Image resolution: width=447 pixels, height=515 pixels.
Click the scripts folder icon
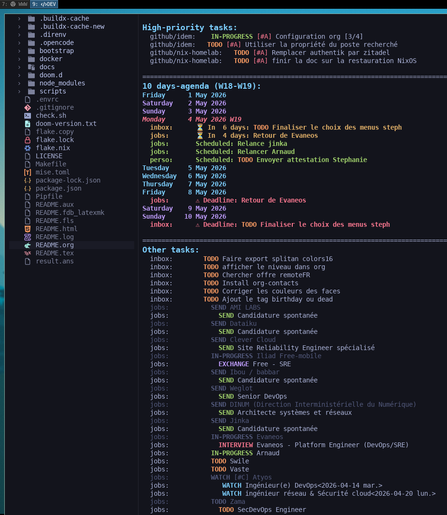[x=31, y=91]
